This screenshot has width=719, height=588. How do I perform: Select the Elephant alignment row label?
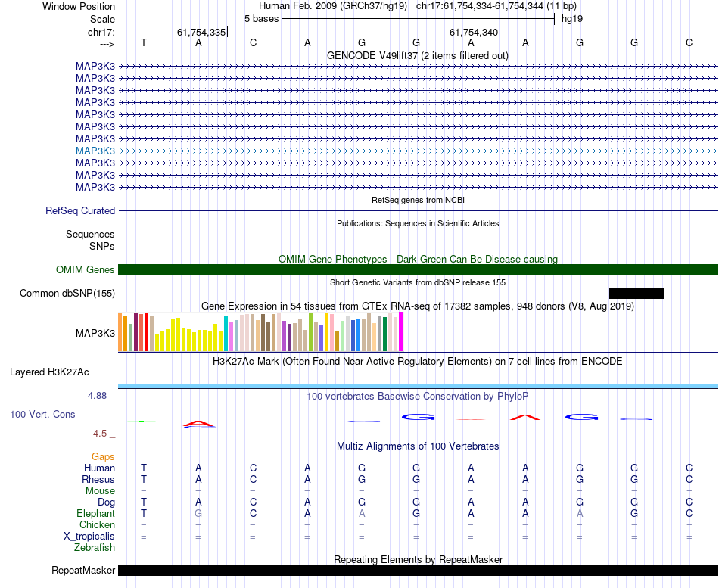(x=95, y=514)
